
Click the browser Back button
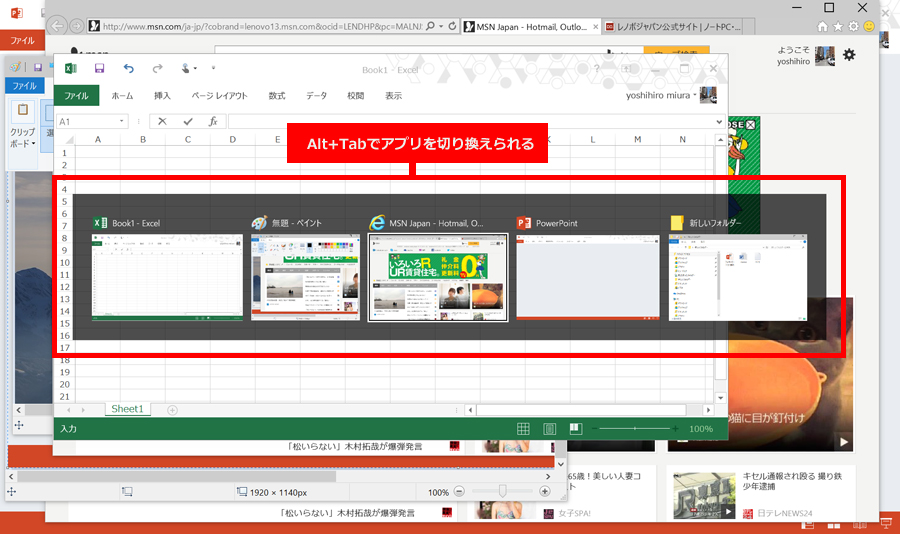pyautogui.click(x=57, y=25)
